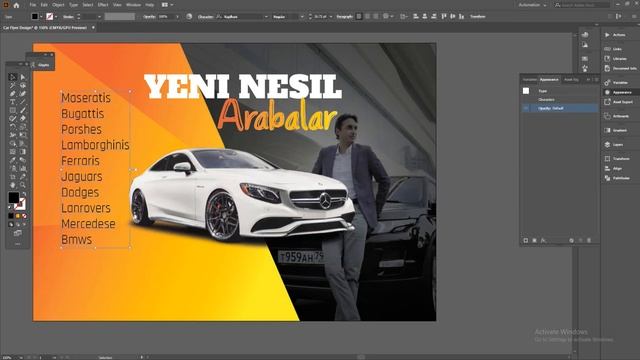Open the Automation workspace dropdown

[532, 5]
